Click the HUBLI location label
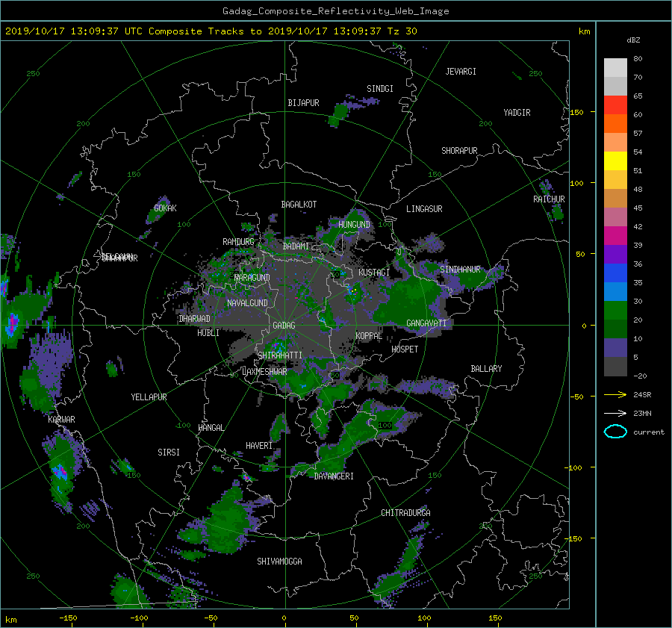Image resolution: width=672 pixels, height=628 pixels. (x=208, y=333)
